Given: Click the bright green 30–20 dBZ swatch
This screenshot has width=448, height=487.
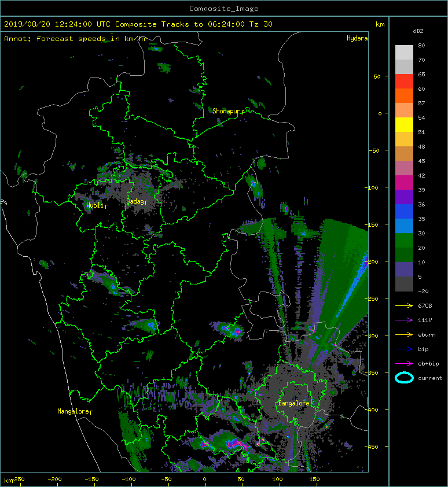Looking at the screenshot, I should [x=404, y=241].
